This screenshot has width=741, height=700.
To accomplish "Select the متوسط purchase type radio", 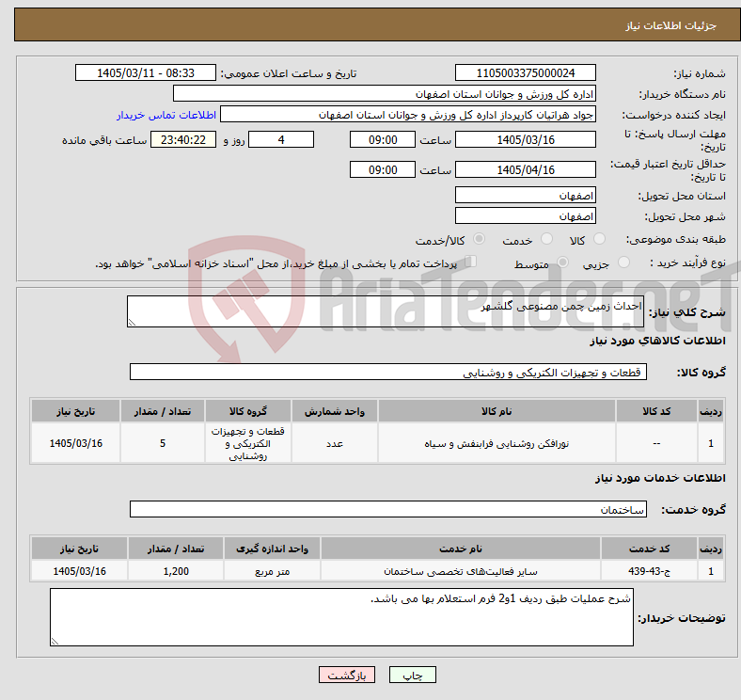I will point(562,262).
